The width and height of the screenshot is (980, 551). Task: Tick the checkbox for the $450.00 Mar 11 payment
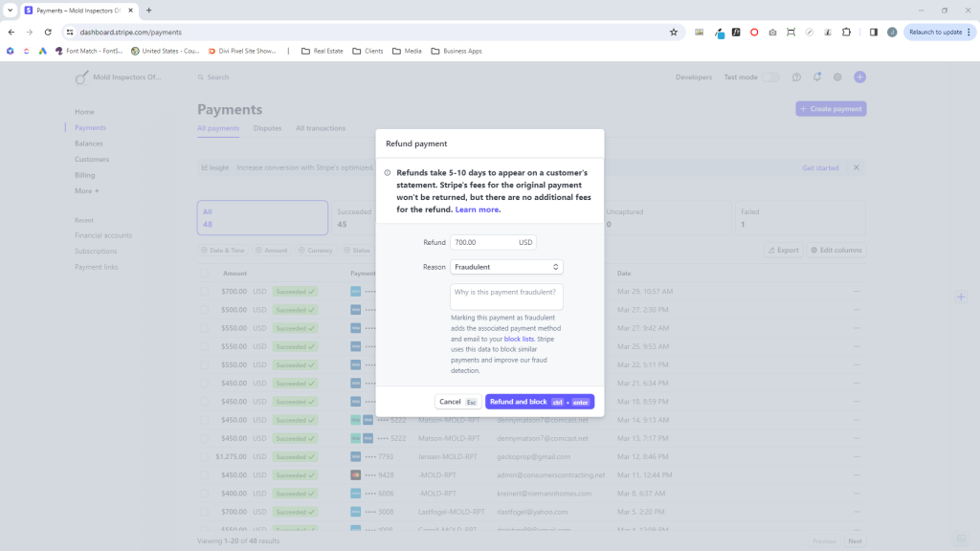tap(205, 474)
